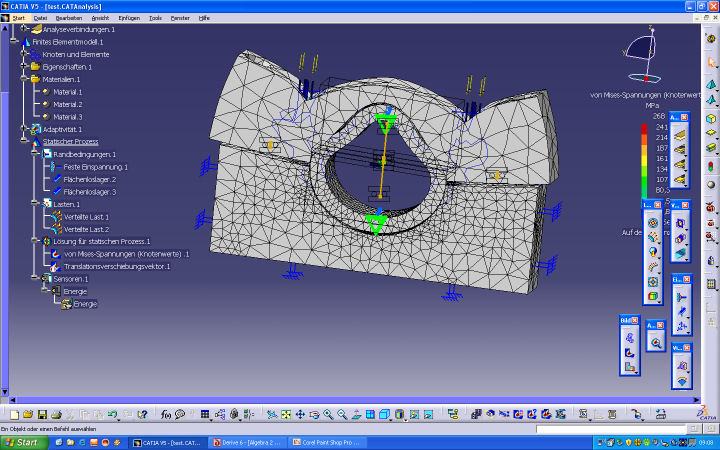Select Feste Einspannung.1 in the tree
Viewport: 720px width, 450px height.
96,167
